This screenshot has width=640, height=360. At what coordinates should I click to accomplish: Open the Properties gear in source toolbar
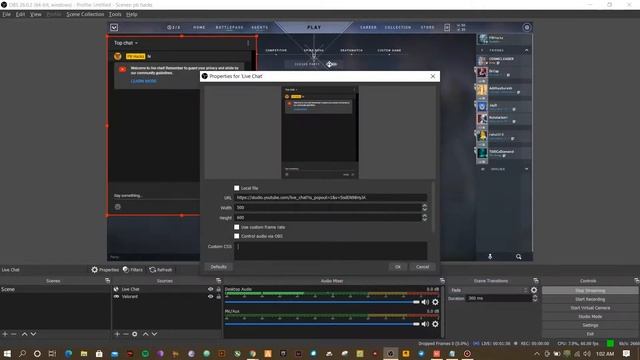105,270
